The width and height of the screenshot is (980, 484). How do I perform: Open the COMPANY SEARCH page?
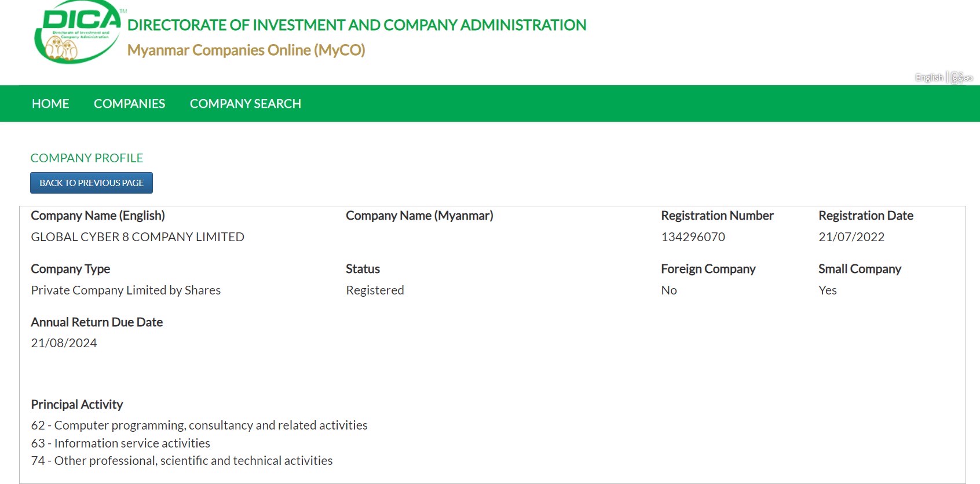click(245, 104)
